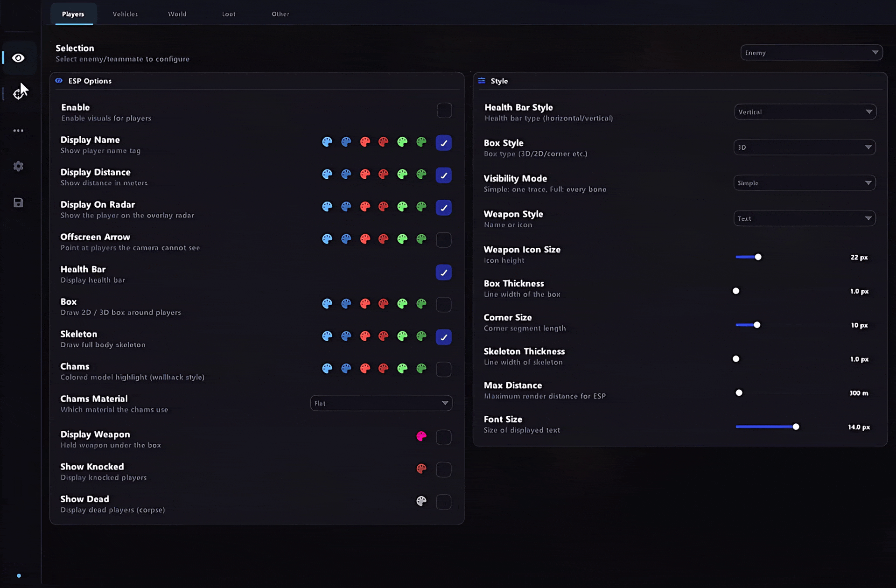Open the Loot tab
896x588 pixels.
click(229, 14)
